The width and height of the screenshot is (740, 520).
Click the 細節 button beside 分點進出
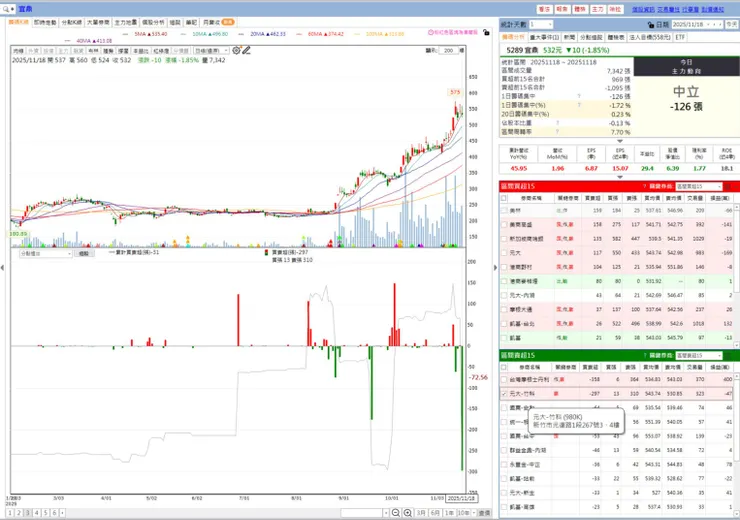(84, 253)
